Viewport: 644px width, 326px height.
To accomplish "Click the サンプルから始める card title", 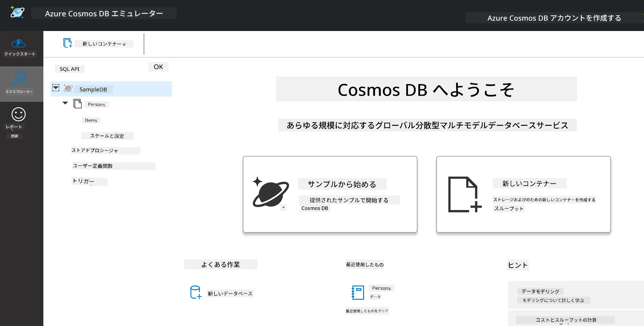I will tap(342, 184).
